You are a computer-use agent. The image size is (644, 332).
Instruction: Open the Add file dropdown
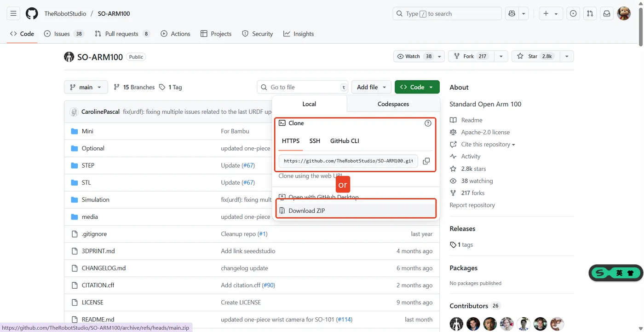click(371, 87)
